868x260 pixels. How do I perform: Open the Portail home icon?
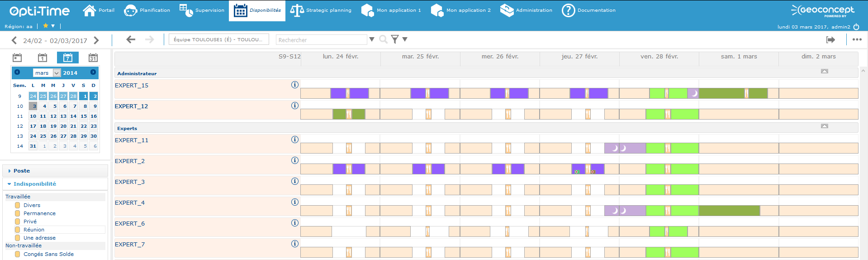click(x=90, y=10)
